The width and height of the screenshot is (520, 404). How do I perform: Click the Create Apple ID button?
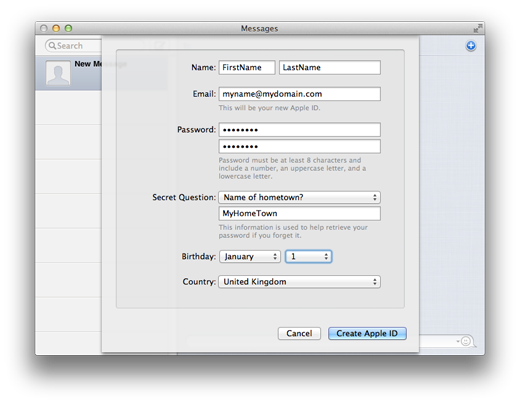click(x=367, y=333)
